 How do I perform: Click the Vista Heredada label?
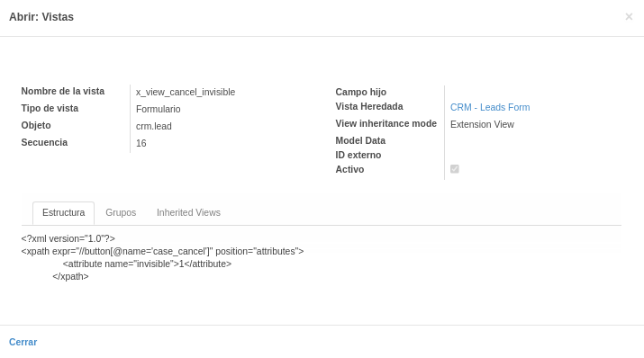pos(369,107)
